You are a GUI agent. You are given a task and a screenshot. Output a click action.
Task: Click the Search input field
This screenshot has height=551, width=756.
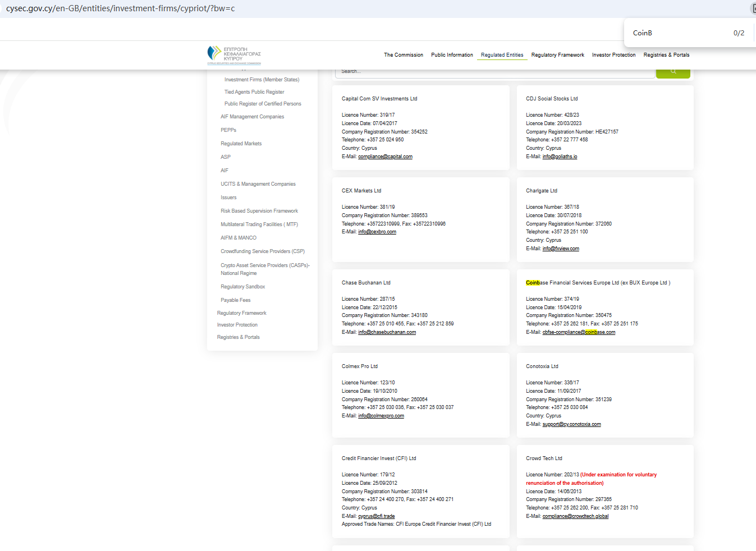click(494, 72)
